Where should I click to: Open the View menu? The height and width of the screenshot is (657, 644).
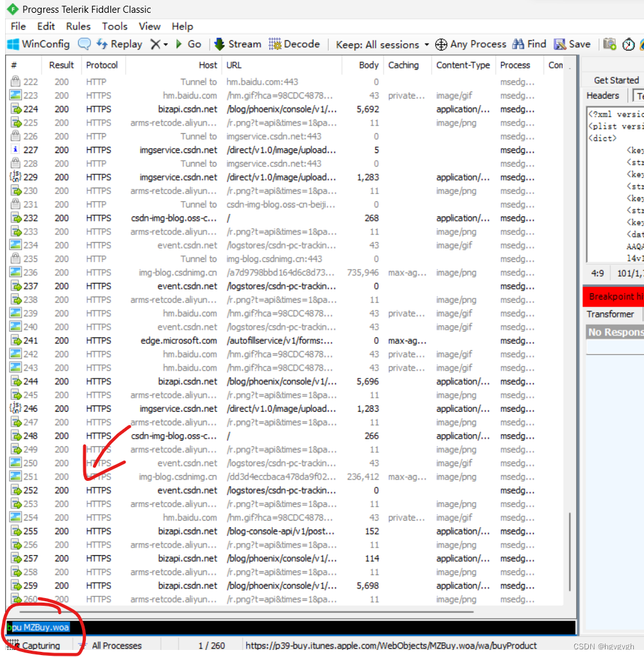point(150,26)
